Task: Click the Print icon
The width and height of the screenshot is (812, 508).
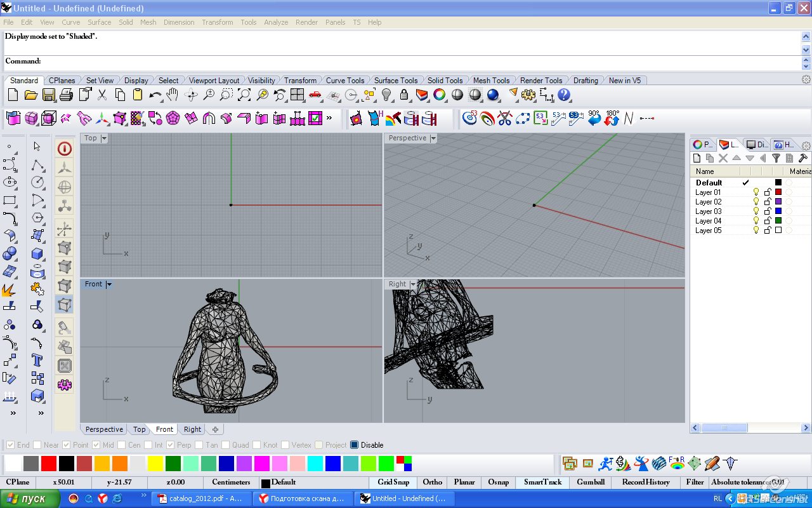Action: [66, 95]
